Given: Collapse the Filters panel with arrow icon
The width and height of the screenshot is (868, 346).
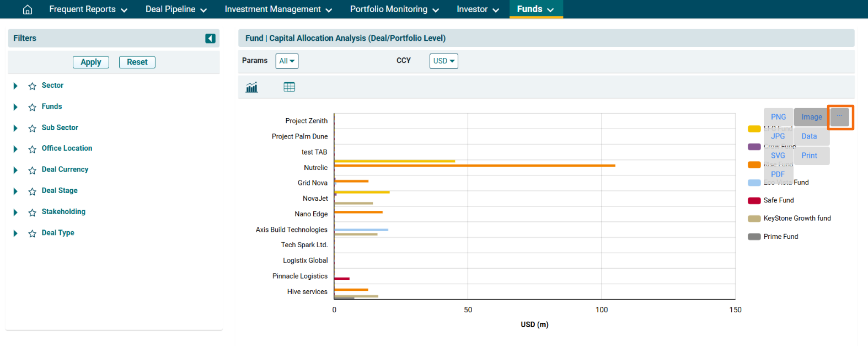Looking at the screenshot, I should pos(210,38).
